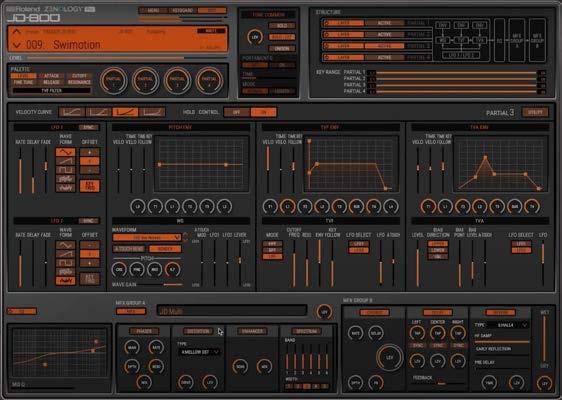Click the Tone Common LEV knob
Image resolution: width=562 pixels, height=400 pixels.
point(255,37)
